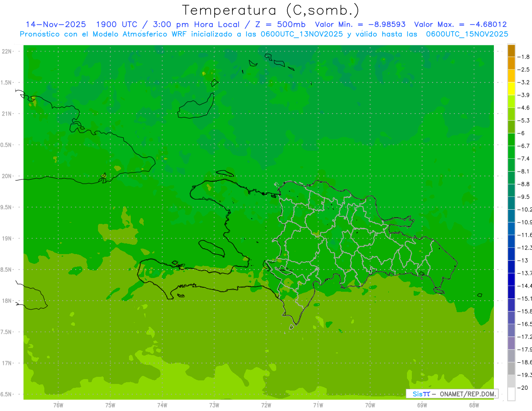Click the 68W longitude label
Screen dimensions: 532x411
[x=474, y=405]
